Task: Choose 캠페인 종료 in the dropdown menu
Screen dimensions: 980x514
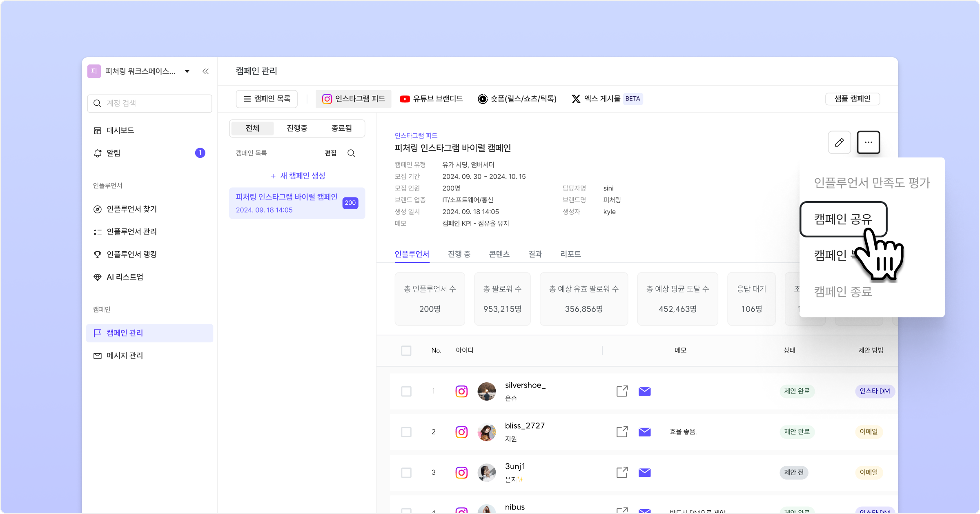Action: pyautogui.click(x=843, y=292)
